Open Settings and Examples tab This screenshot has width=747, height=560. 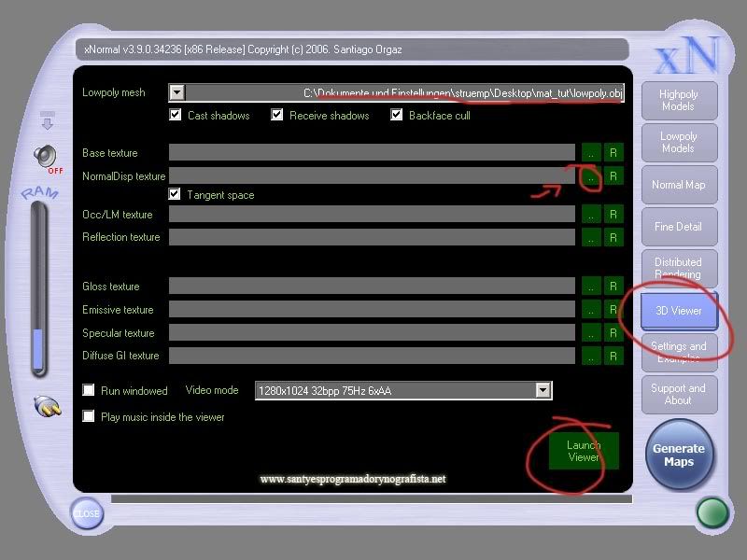pyautogui.click(x=679, y=353)
